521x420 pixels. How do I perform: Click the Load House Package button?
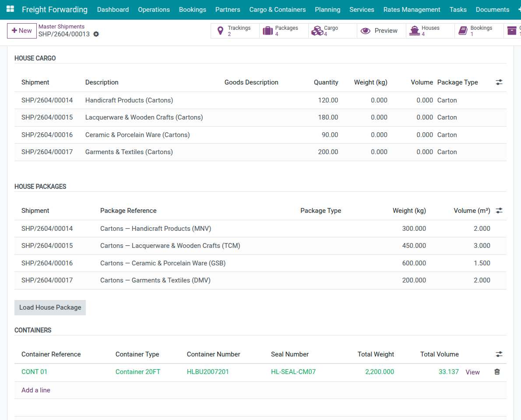click(50, 307)
